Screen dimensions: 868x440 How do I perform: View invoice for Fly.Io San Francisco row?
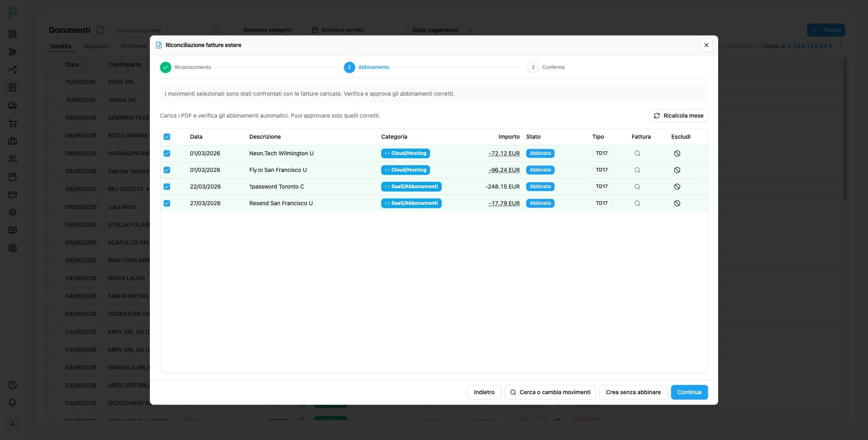click(x=637, y=170)
